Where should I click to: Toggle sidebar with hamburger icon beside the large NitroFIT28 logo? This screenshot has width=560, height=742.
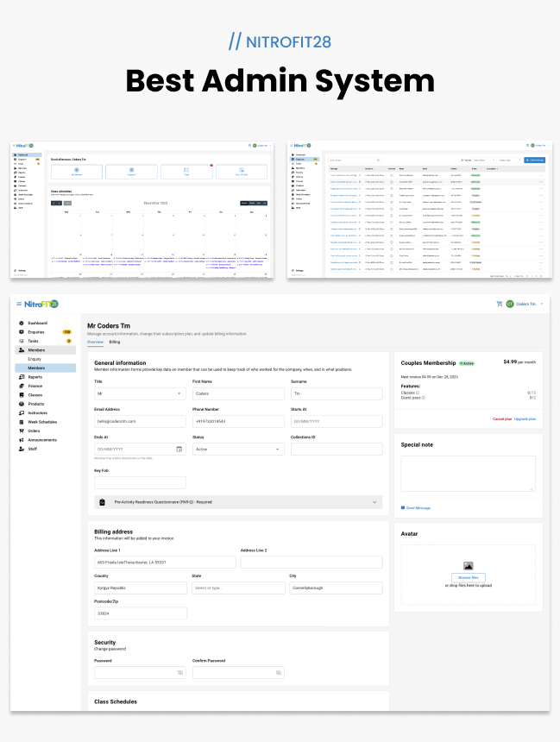click(19, 304)
